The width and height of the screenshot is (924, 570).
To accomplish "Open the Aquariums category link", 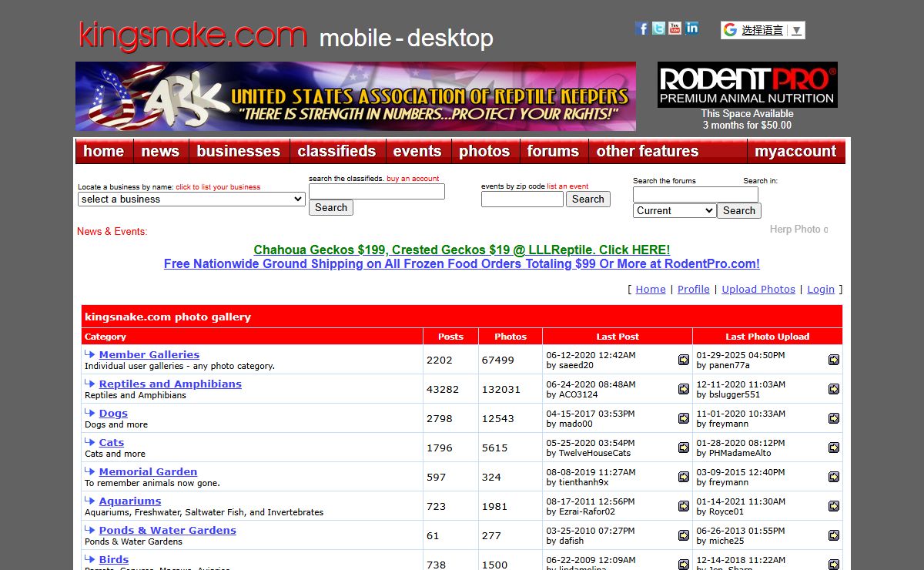I will tap(130, 501).
